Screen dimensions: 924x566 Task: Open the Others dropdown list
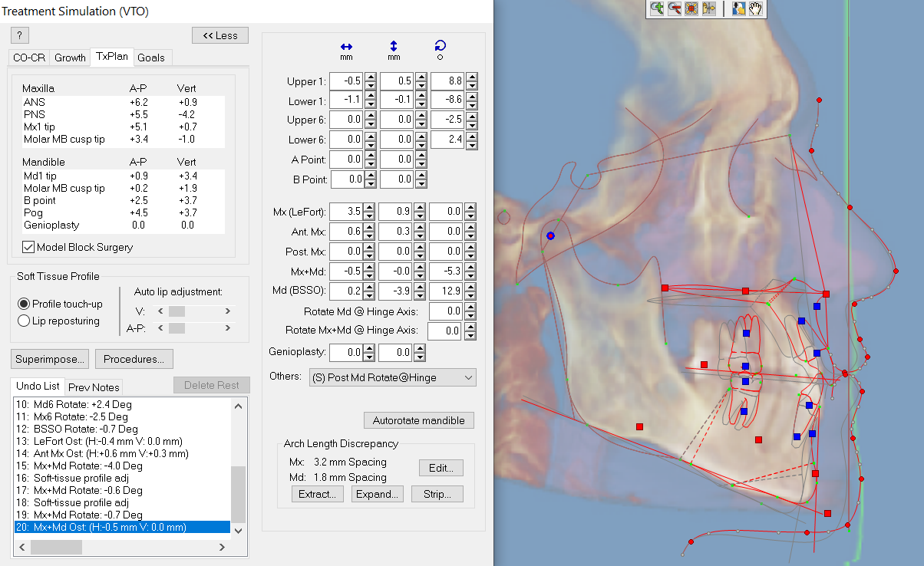tap(392, 377)
